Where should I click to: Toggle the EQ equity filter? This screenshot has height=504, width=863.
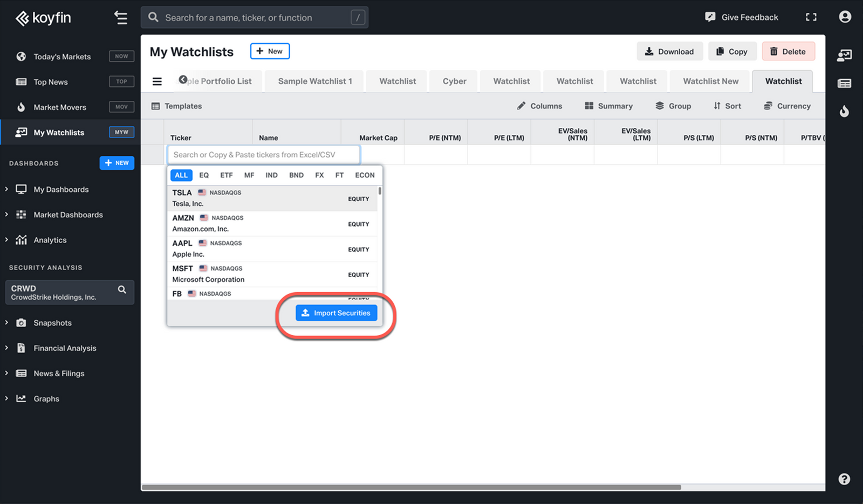tap(203, 175)
